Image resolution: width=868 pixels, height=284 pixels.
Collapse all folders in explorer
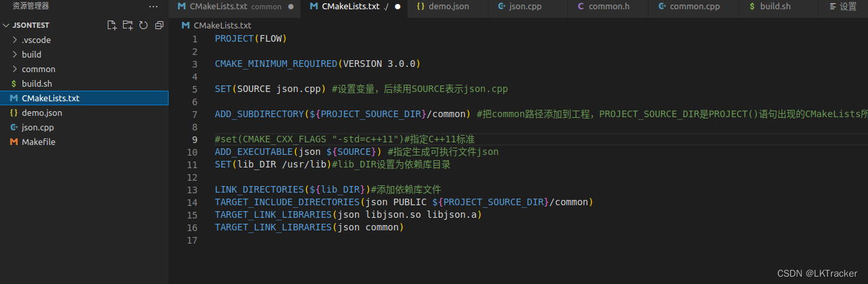point(159,25)
